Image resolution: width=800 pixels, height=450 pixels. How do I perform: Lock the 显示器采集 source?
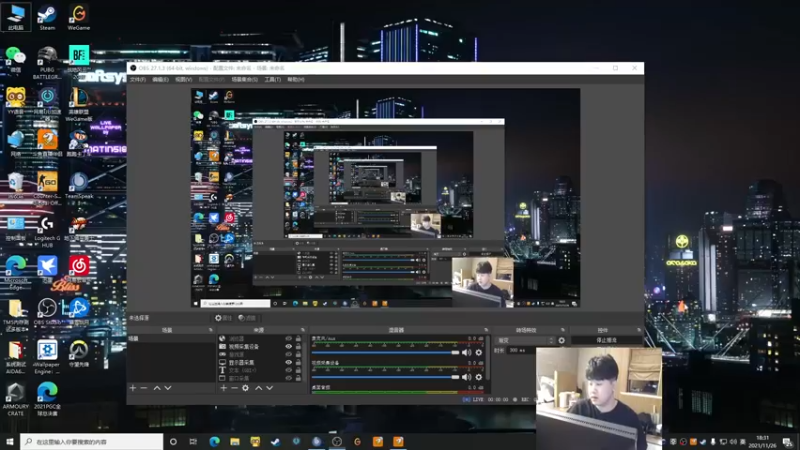[x=298, y=362]
